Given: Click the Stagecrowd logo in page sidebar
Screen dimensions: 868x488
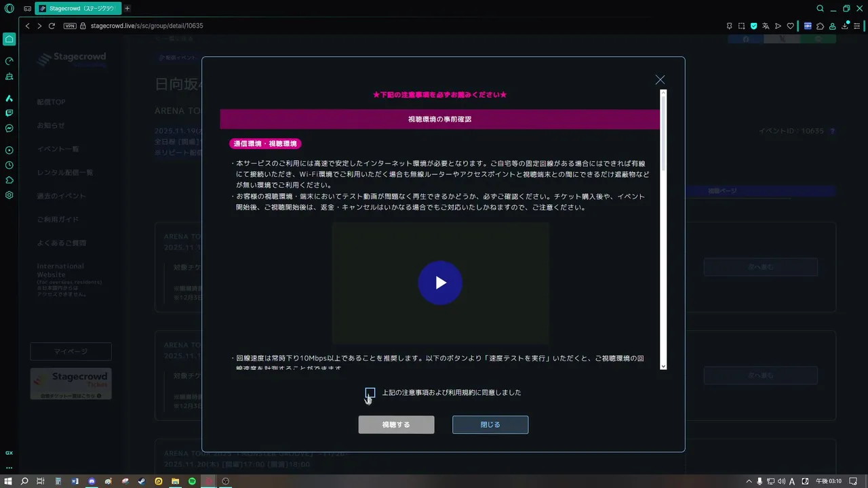Looking at the screenshot, I should (71, 60).
